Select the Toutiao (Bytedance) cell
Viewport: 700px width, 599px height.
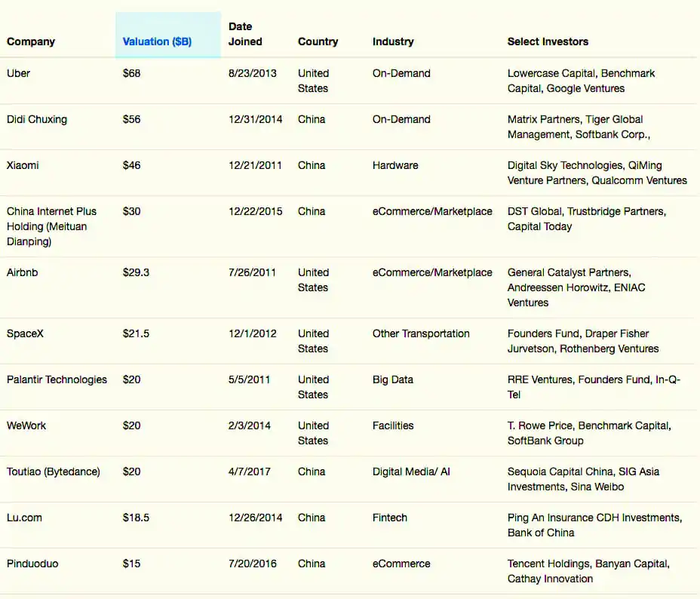(53, 472)
